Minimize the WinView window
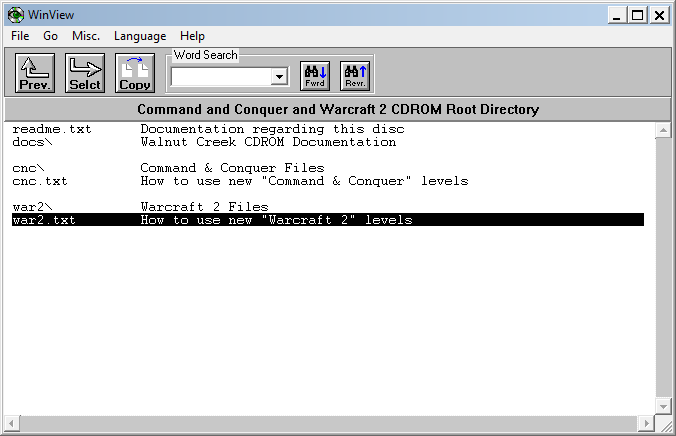The image size is (676, 436). click(617, 15)
